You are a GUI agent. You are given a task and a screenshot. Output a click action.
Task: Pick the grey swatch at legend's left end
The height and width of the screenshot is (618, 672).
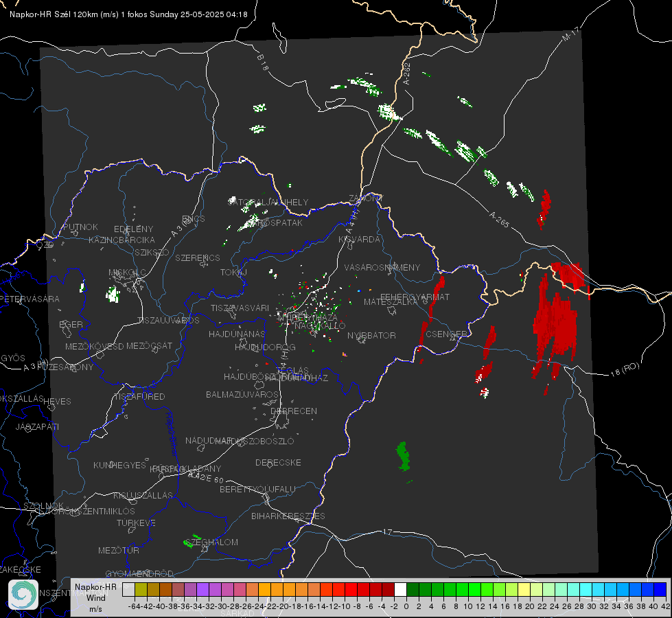click(x=128, y=589)
